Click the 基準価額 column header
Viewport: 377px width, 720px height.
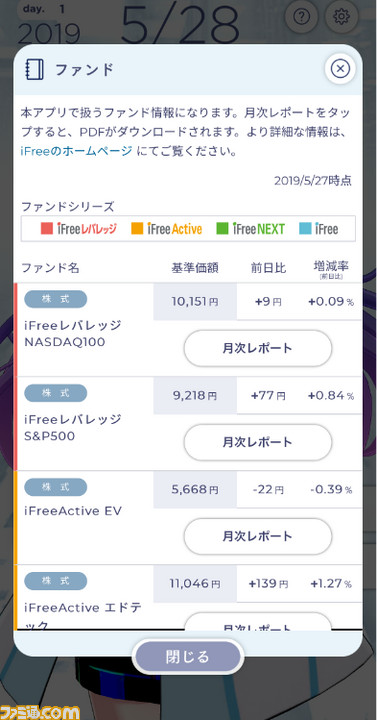[x=195, y=268]
